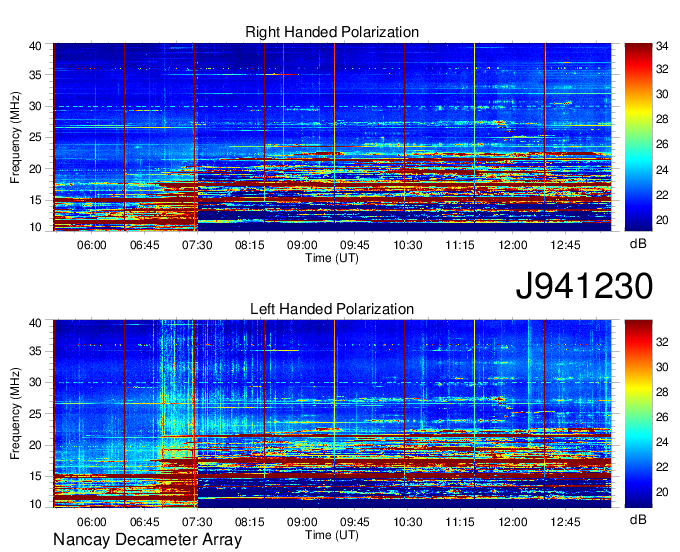Click 12:00 tick on left-handed plot
Image resolution: width=680 pixels, height=552 pixels.
click(x=513, y=522)
